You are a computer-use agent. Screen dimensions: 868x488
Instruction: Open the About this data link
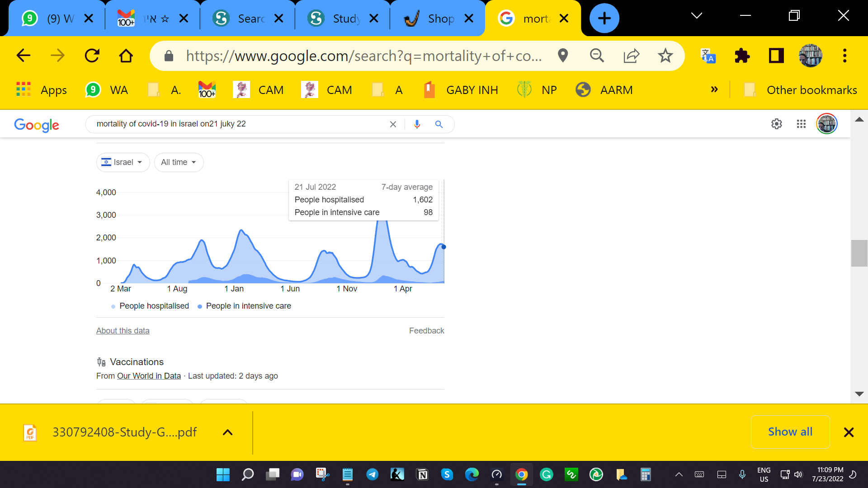(123, 331)
